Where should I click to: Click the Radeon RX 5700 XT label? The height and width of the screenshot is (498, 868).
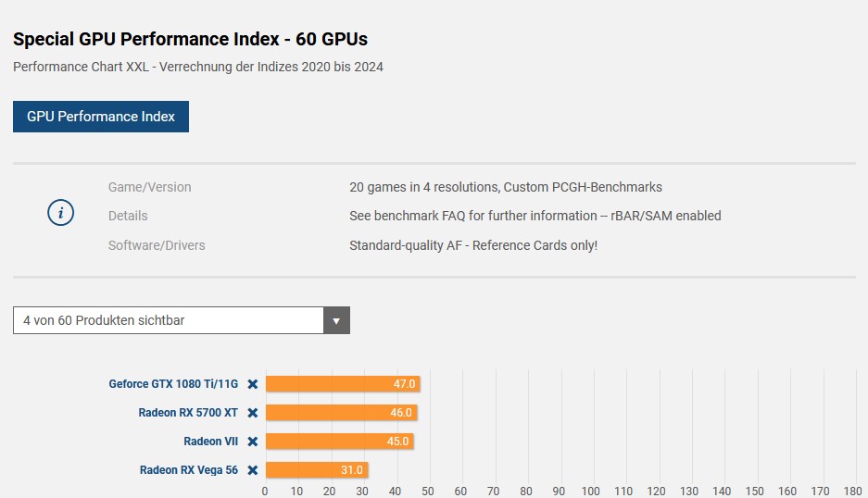[x=188, y=413]
